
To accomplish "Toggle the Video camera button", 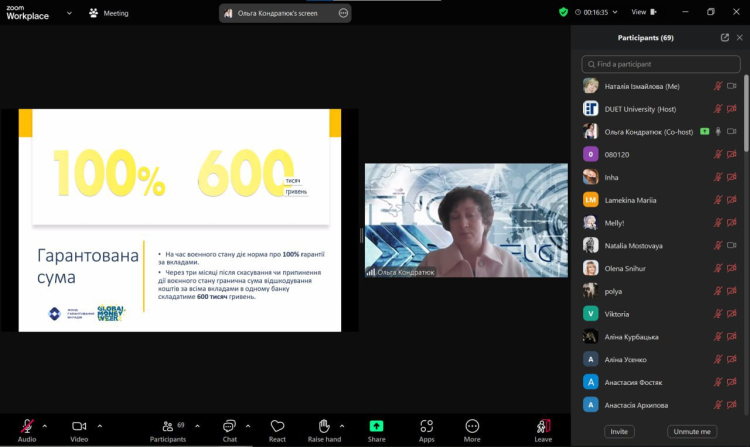I will pos(79,427).
